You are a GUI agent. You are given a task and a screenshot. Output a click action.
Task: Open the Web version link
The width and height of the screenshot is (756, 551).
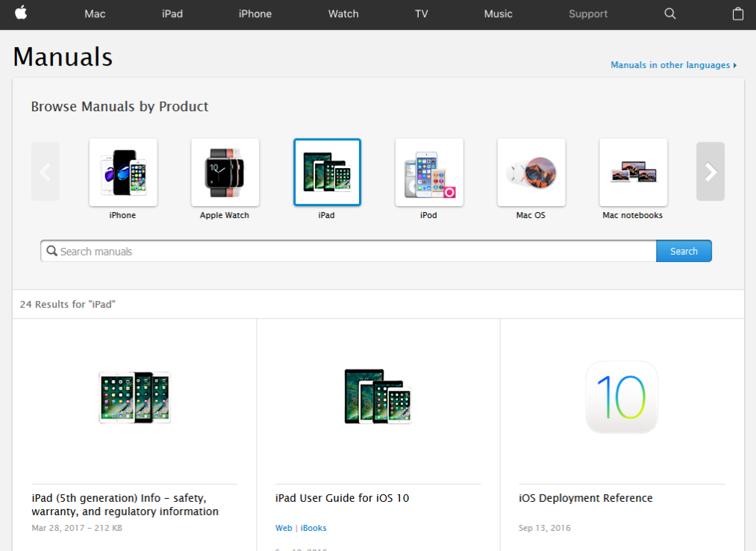[x=284, y=528]
